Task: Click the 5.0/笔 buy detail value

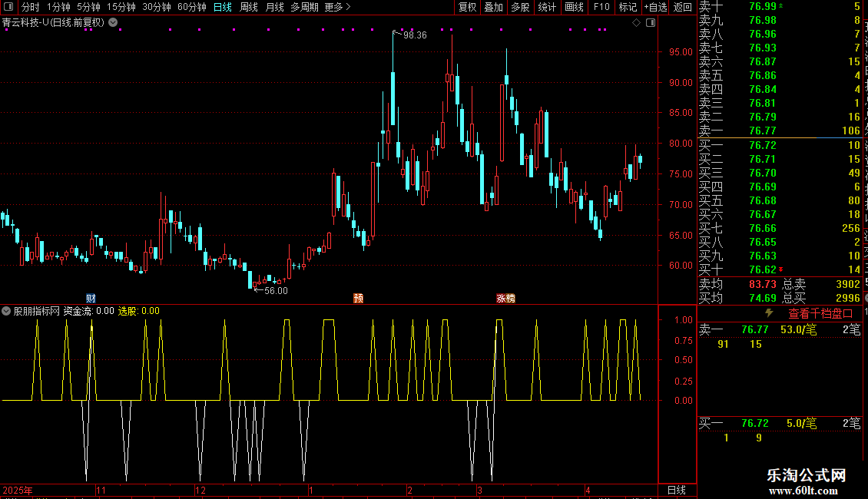Action: (x=801, y=423)
